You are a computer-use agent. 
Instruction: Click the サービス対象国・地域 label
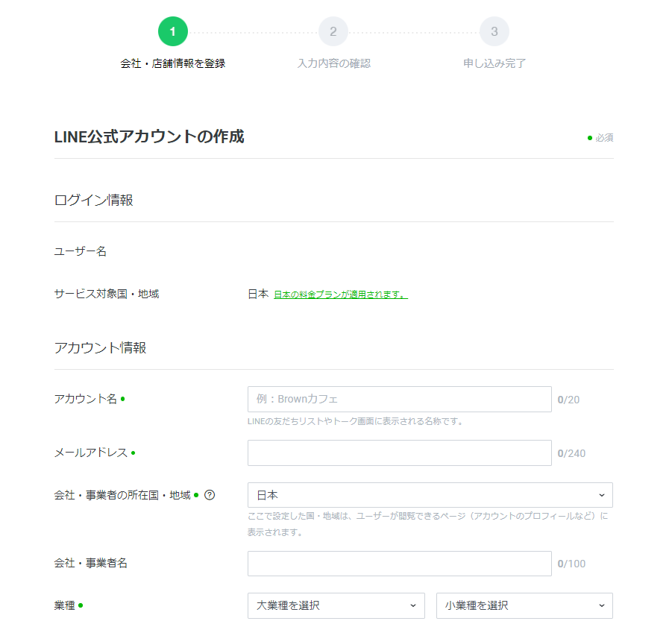(107, 294)
